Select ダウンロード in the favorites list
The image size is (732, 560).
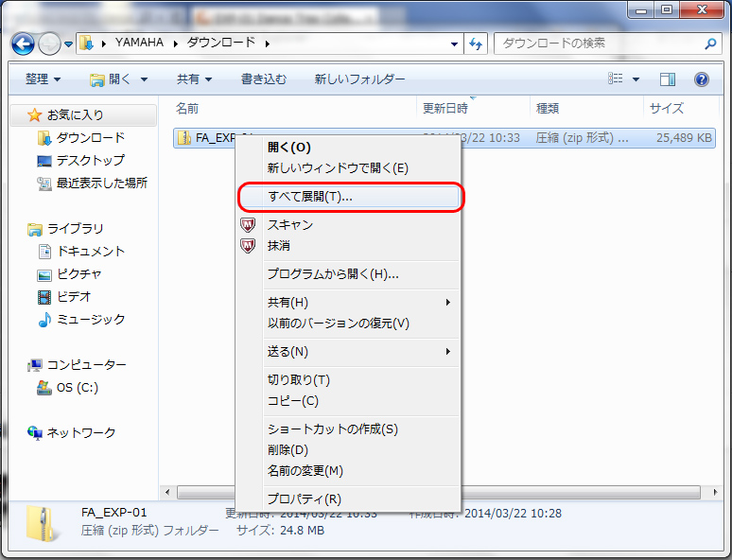(91, 138)
